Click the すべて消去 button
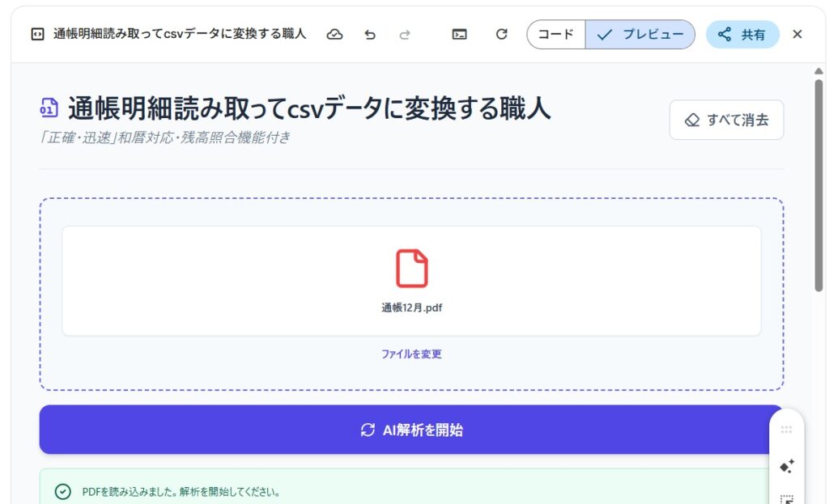The image size is (829, 504). 726,120
